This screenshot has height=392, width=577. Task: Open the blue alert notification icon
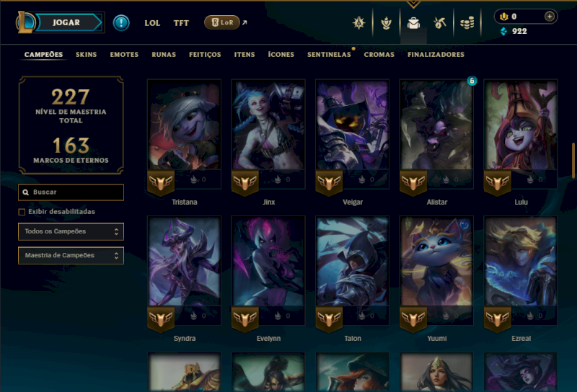pos(121,23)
